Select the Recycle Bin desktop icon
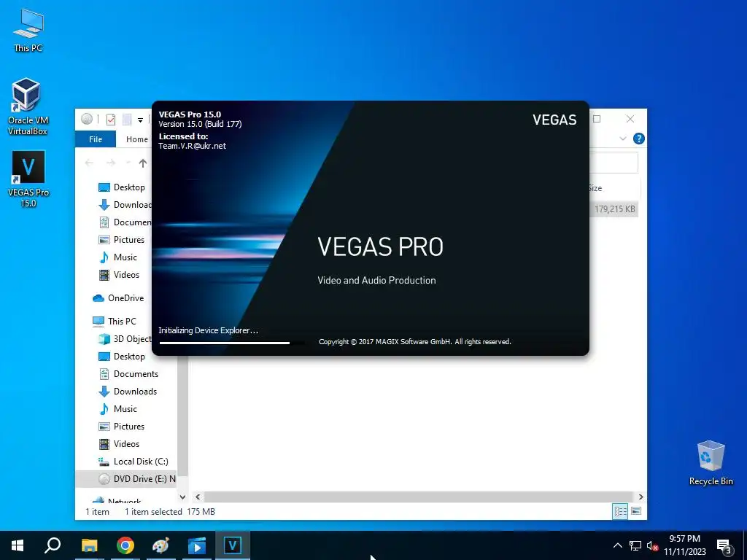 coord(711,463)
